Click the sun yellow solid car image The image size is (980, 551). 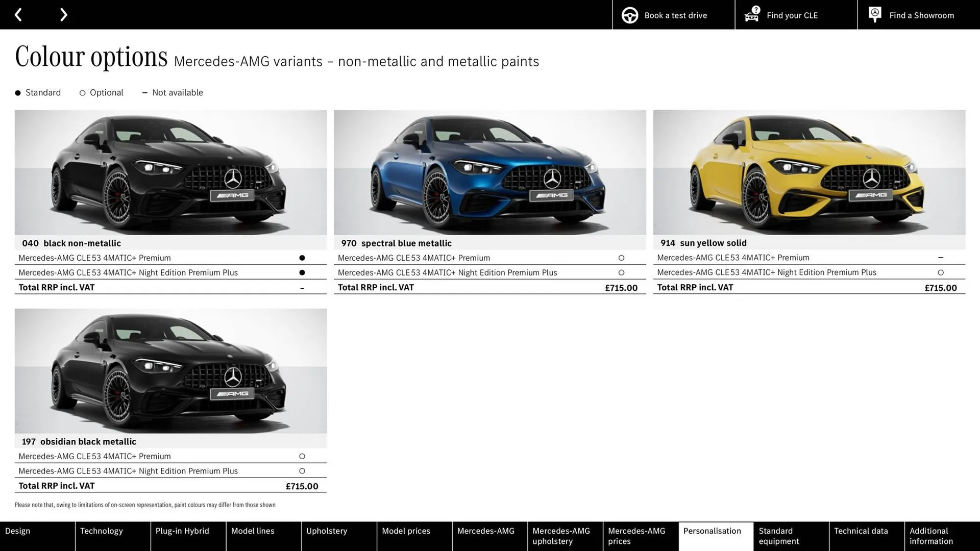(808, 172)
